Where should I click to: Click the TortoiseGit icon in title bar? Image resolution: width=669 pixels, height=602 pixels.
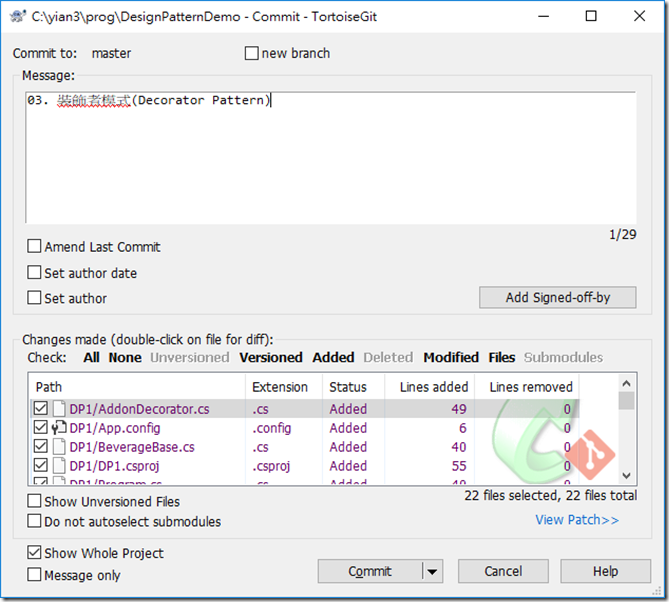[x=17, y=17]
